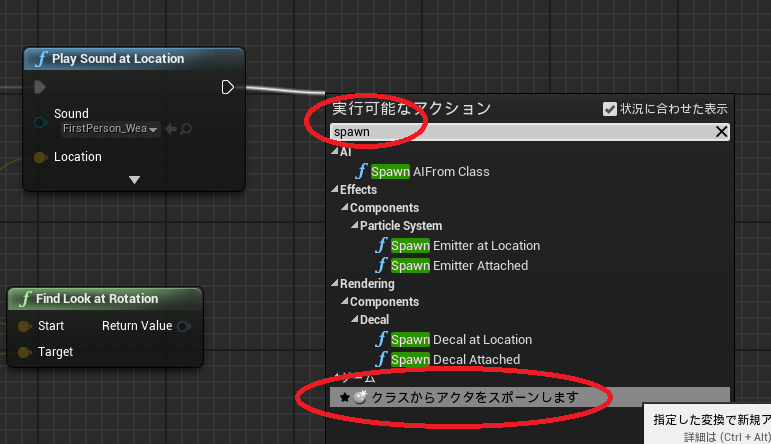Collapse the Components category under Rendering

point(345,301)
